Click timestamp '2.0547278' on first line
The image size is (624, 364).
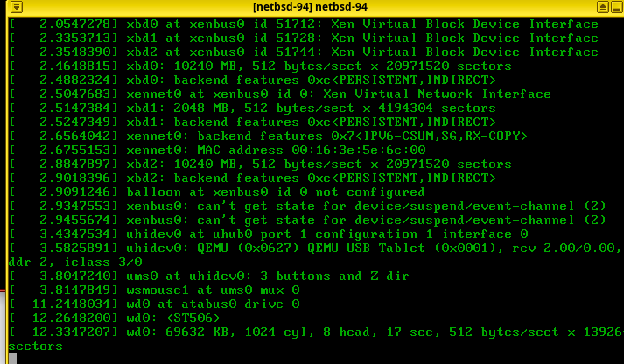[74, 24]
